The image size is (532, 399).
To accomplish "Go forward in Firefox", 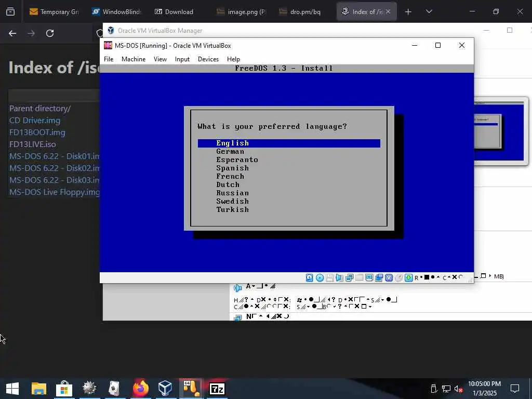I will pos(31,33).
